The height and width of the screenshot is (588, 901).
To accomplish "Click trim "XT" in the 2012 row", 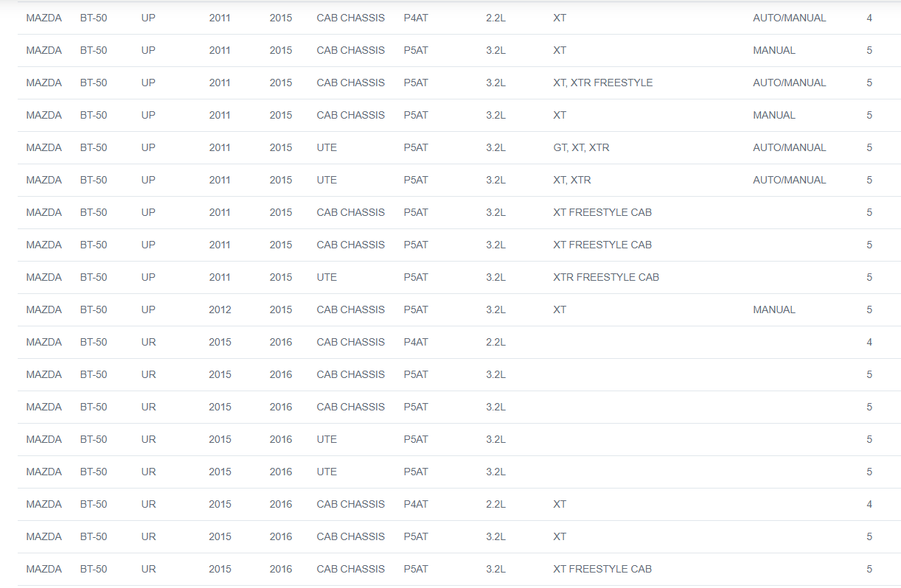I will click(x=560, y=309).
